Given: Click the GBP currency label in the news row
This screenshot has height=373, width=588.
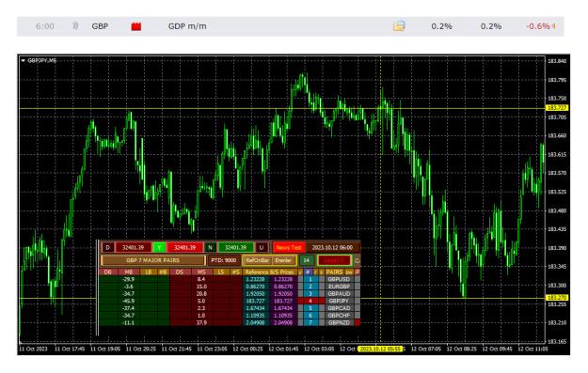Looking at the screenshot, I should pos(100,26).
